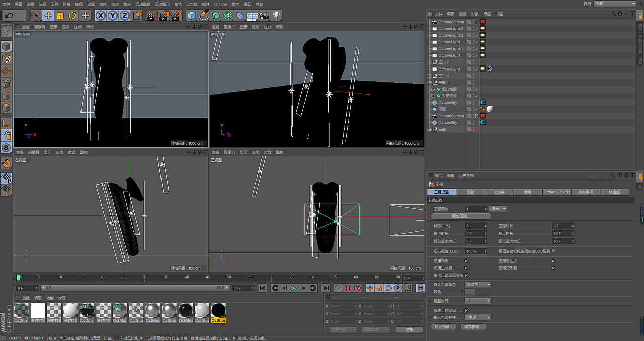
Task: Expand the 颜色 disclosure triangle
Action: tap(462, 292)
